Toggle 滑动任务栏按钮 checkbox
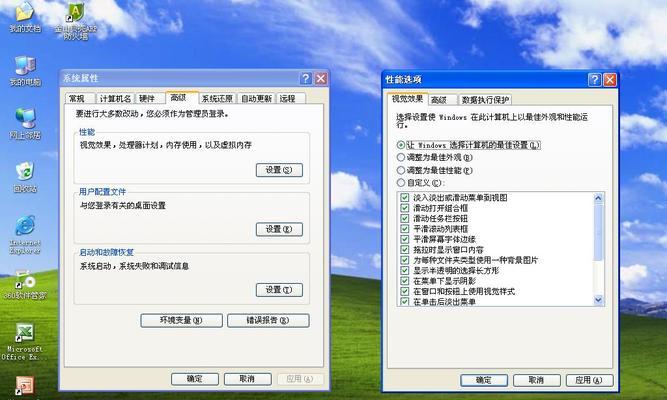Image resolution: width=667 pixels, height=400 pixels. coord(405,218)
